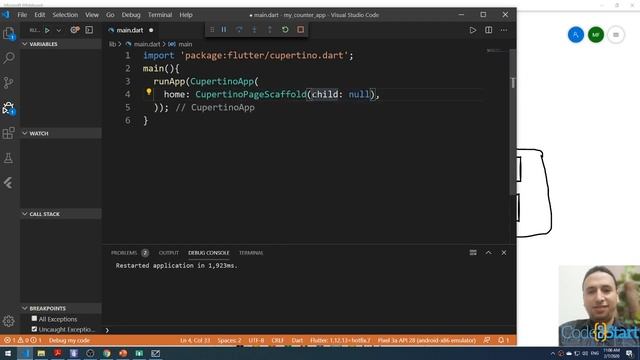Click the debug console input prompt chevron
This screenshot has height=360, width=640.
107,330
